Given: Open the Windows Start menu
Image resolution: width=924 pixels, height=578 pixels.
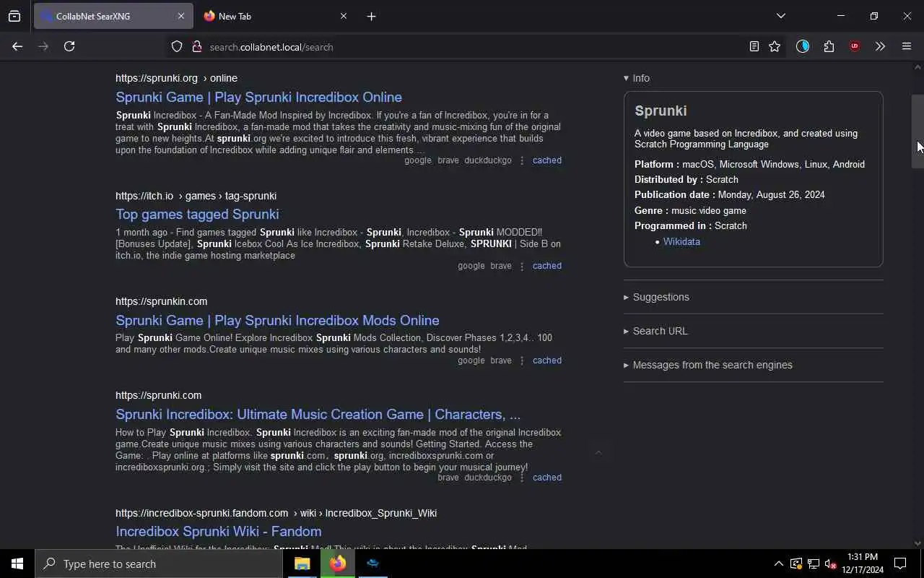Looking at the screenshot, I should click(17, 564).
